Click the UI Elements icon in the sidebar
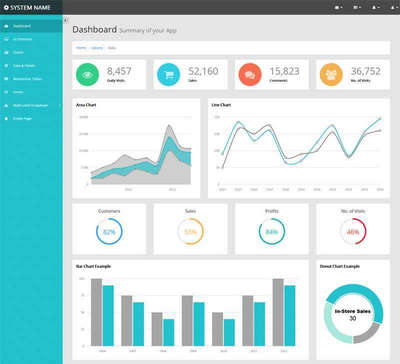 [x=6, y=39]
